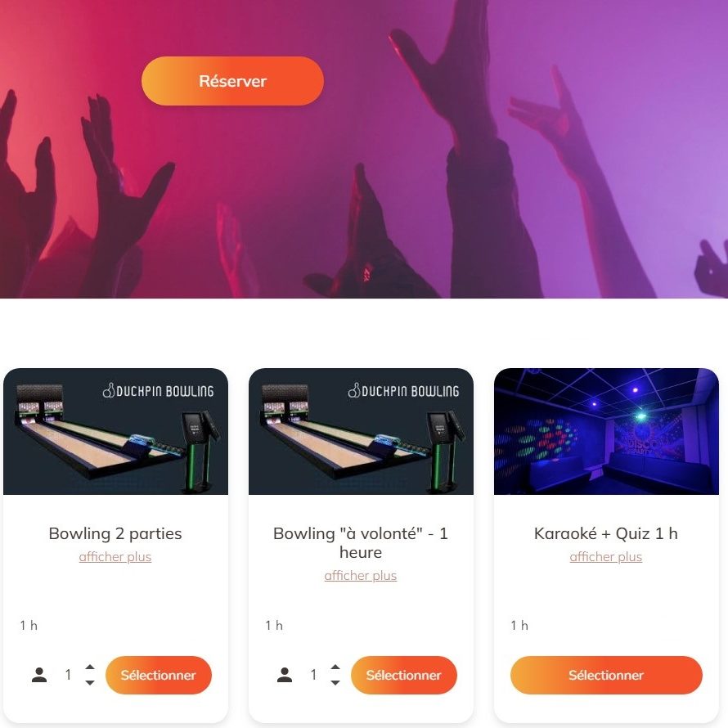728x728 pixels.
Task: Click the Bowling 2 parties title
Action: 115,533
